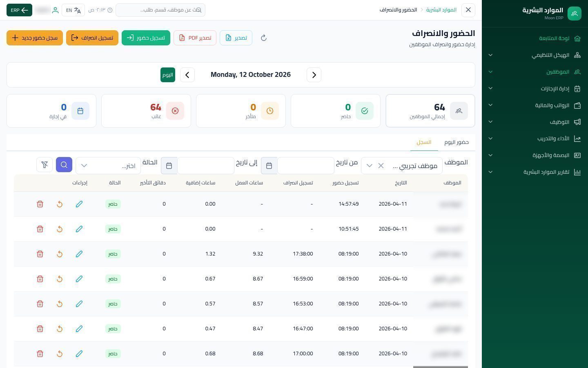Screen dimensions: 588x368
Task: Run the search with the purple magnifier button
Action: 64,165
